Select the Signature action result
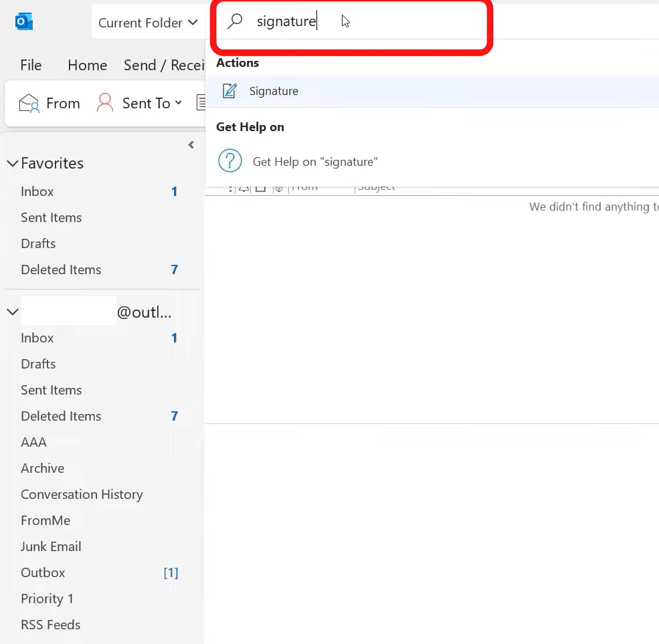The height and width of the screenshot is (644, 659). 432,91
